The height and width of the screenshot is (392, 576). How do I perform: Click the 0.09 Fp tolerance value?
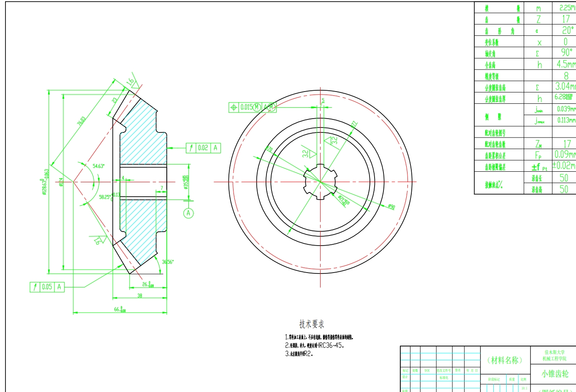[565, 154]
